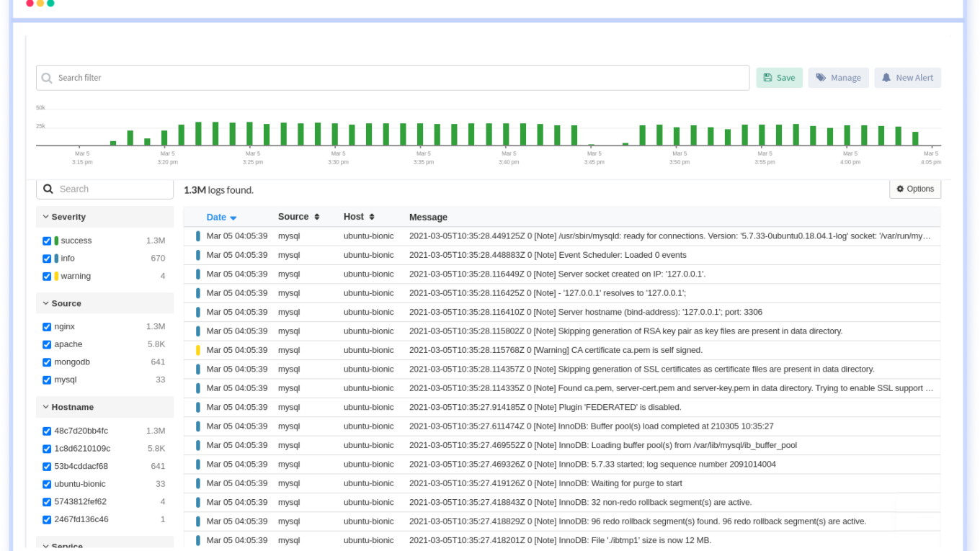
Task: Click histogram bar at Mar 5 3:50 pm
Action: pyautogui.click(x=677, y=137)
